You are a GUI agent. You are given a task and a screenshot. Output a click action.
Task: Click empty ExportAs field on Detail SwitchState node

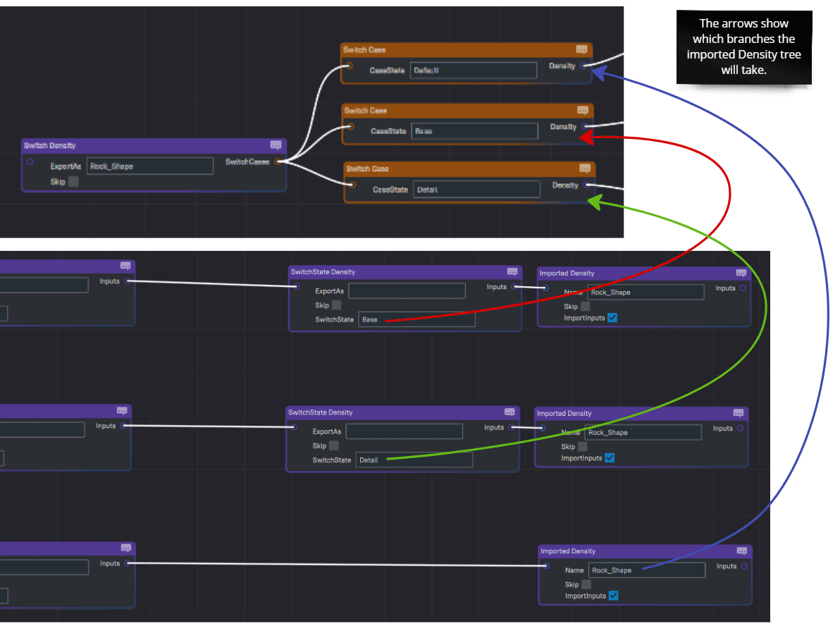pyautogui.click(x=404, y=431)
